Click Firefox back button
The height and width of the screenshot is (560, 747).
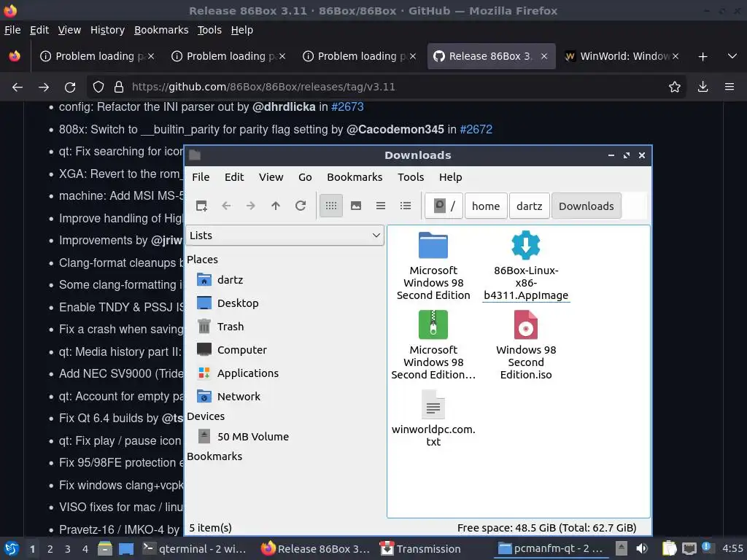tap(18, 87)
